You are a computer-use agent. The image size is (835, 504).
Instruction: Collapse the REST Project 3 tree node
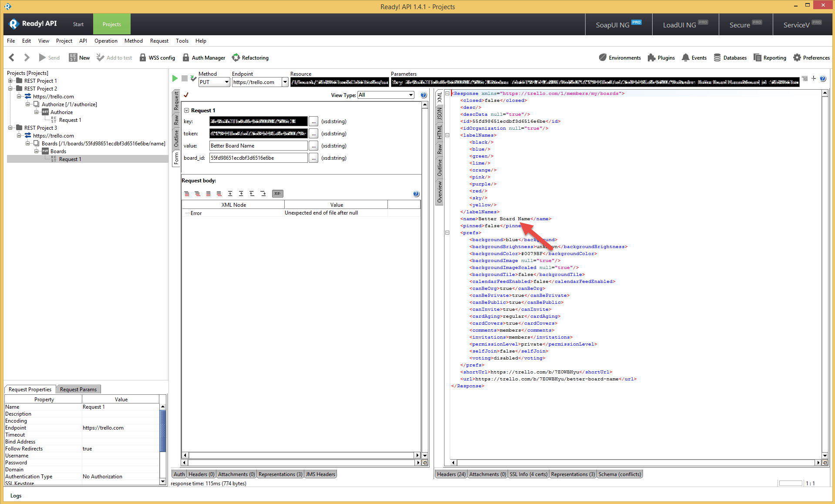tap(10, 128)
